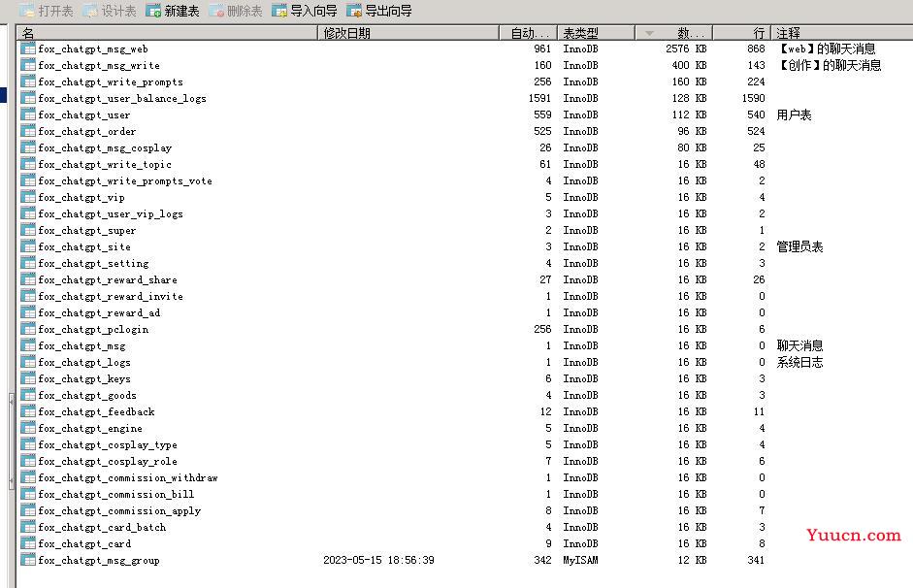Select table icon of fox_chatgpt_super
This screenshot has height=588, width=913.
coord(28,230)
